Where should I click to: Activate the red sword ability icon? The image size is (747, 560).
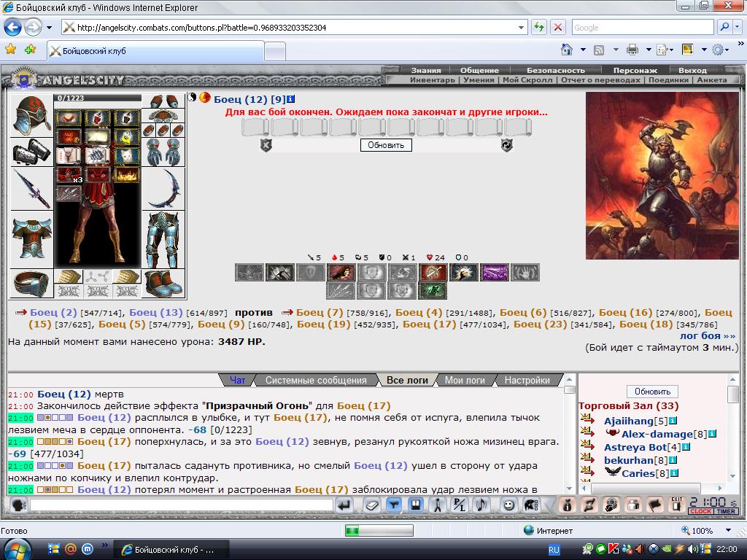433,273
